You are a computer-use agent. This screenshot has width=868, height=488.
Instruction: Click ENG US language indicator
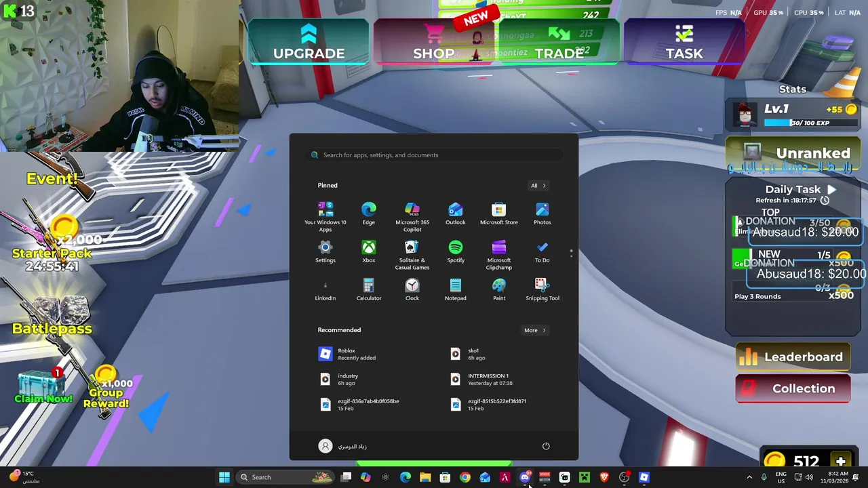pyautogui.click(x=781, y=477)
